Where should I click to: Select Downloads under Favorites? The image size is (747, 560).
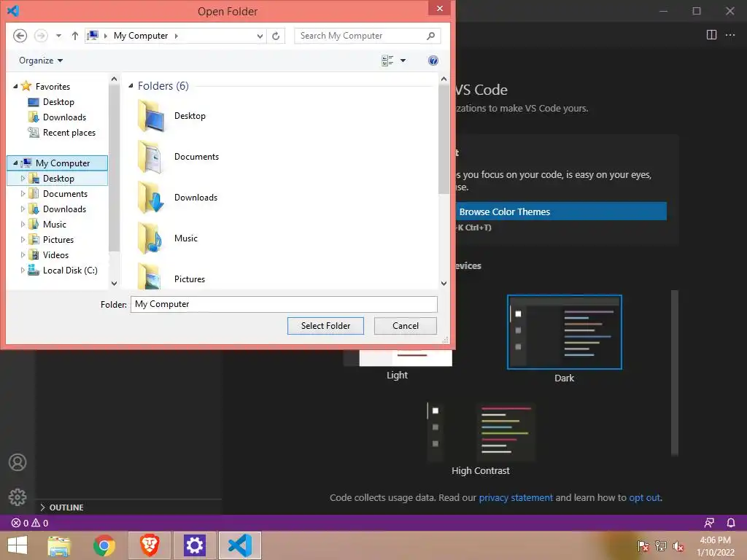[x=64, y=117]
